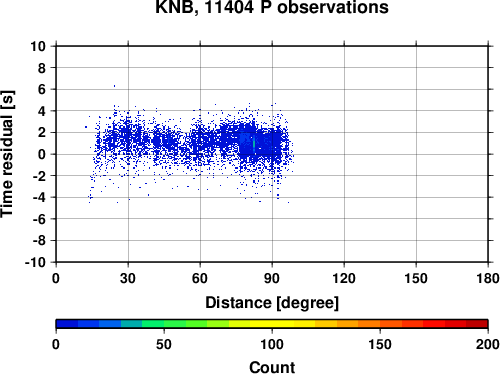Click the plot title KNB P observations

pos(272,7)
